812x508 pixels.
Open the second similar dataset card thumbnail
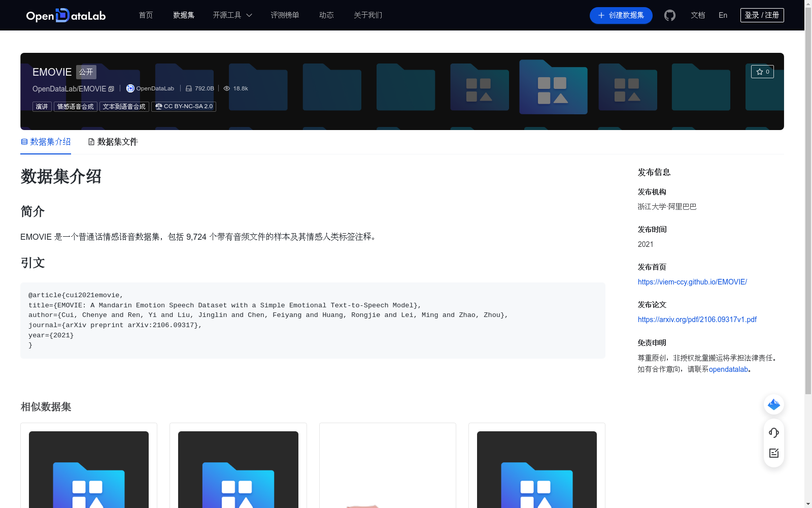point(238,469)
